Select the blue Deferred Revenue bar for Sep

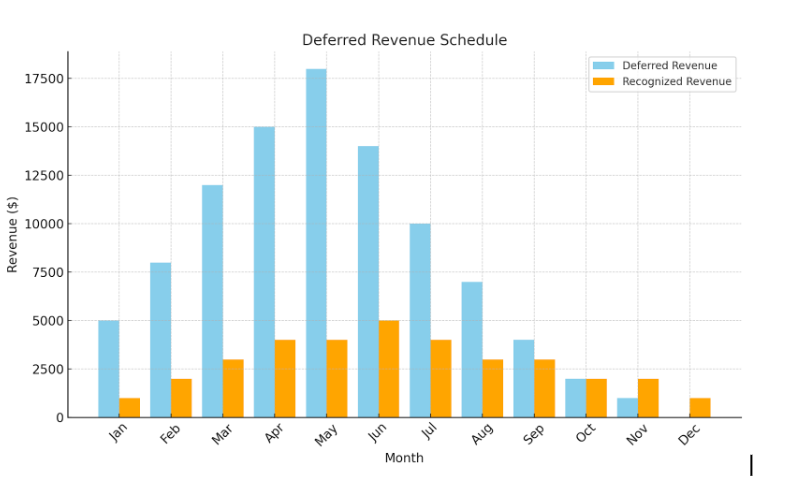click(524, 378)
